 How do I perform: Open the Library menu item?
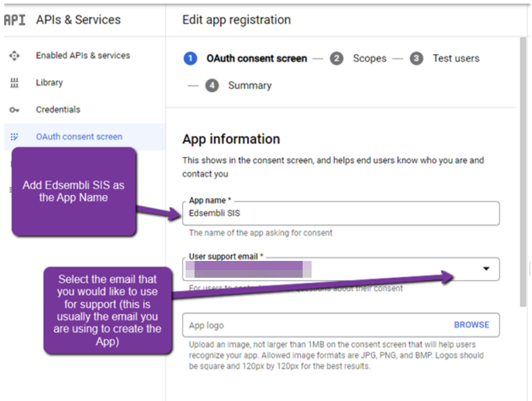(x=49, y=82)
